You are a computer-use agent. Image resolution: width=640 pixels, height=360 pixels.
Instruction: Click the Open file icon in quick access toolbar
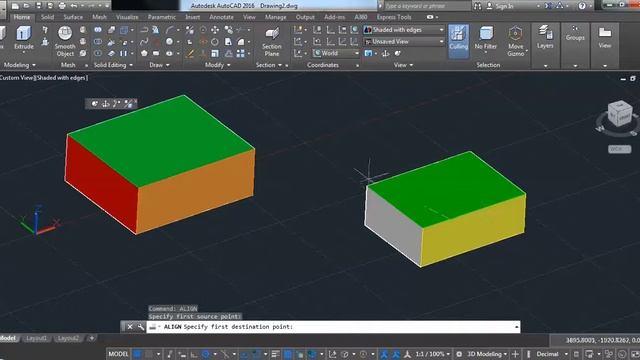27,6
